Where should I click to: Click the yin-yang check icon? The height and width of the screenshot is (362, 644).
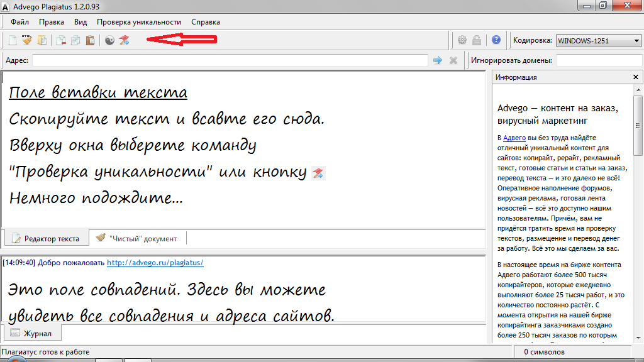(109, 40)
